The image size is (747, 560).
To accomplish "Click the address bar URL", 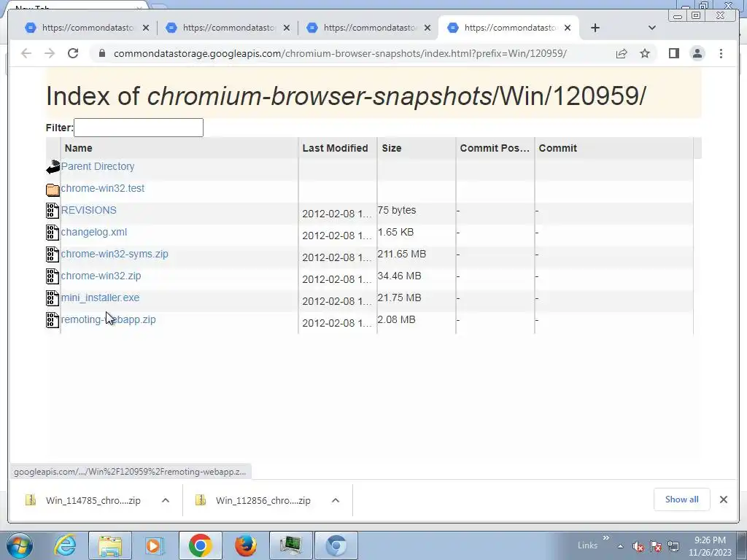I will tap(340, 53).
